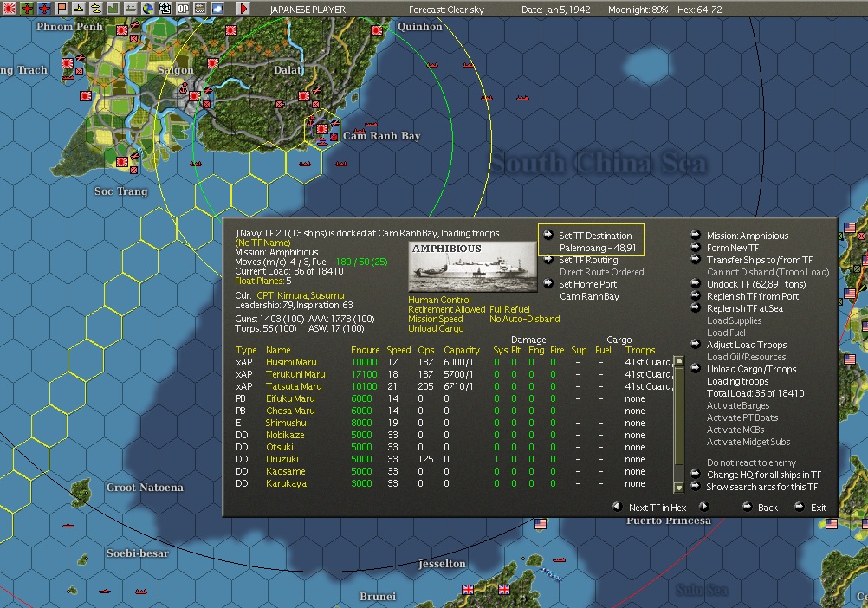Viewport: 868px width, 608px height.
Task: Click the arrow beside Replenish TF from Port
Action: click(696, 295)
